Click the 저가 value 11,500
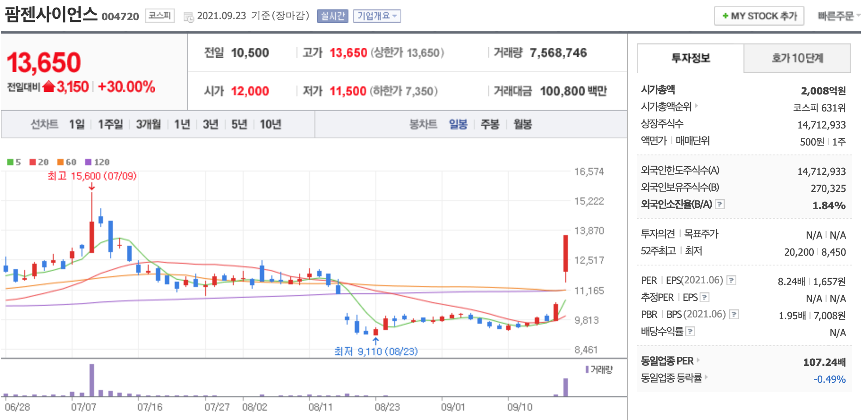The height and width of the screenshot is (420, 868). pyautogui.click(x=348, y=91)
